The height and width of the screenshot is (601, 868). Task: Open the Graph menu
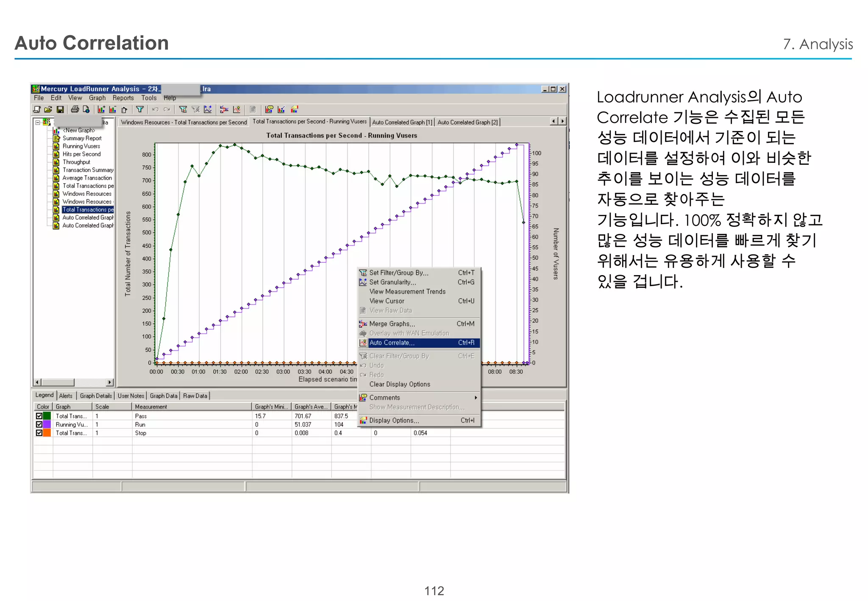pyautogui.click(x=97, y=98)
